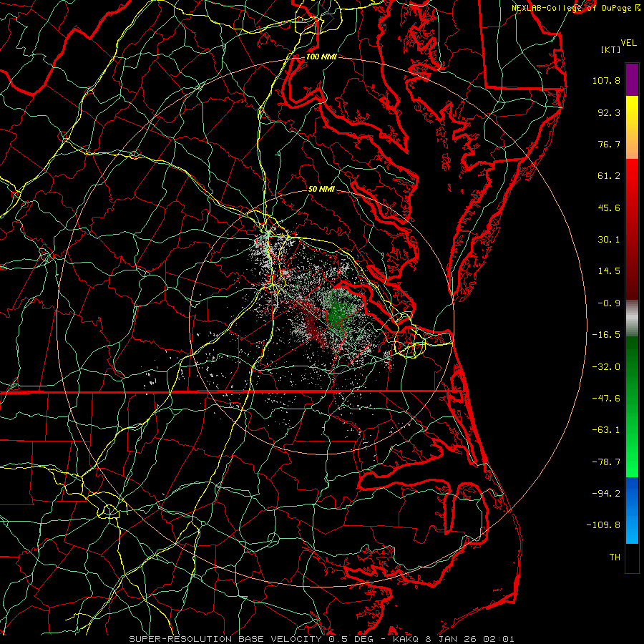Select the -32.0 legend value
This screenshot has width=644, height=644.
tap(606, 367)
